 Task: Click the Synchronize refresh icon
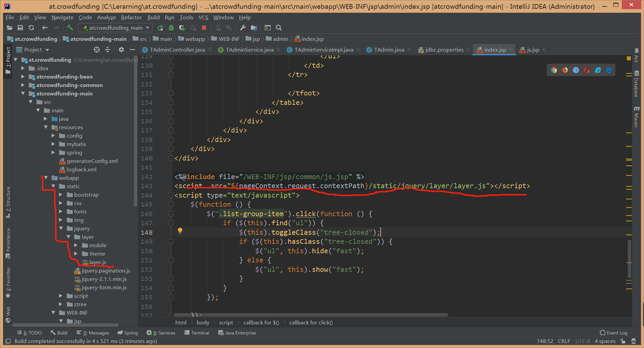tap(31, 28)
